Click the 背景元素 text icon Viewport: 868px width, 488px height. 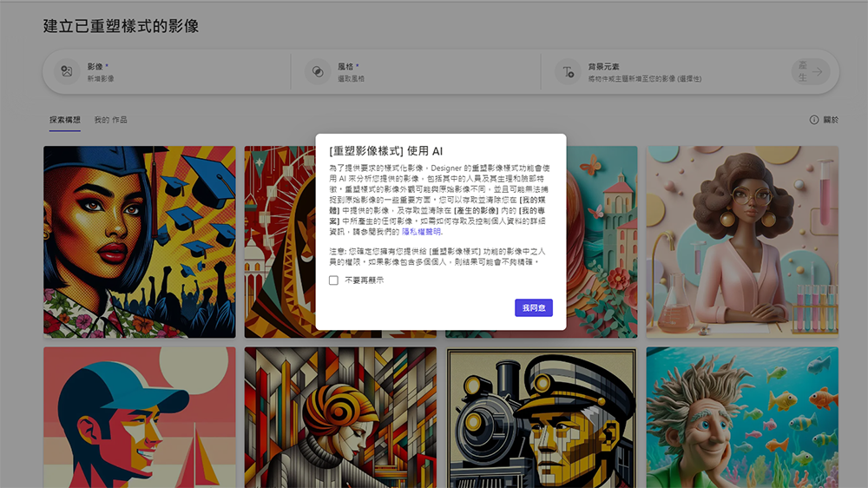point(568,71)
